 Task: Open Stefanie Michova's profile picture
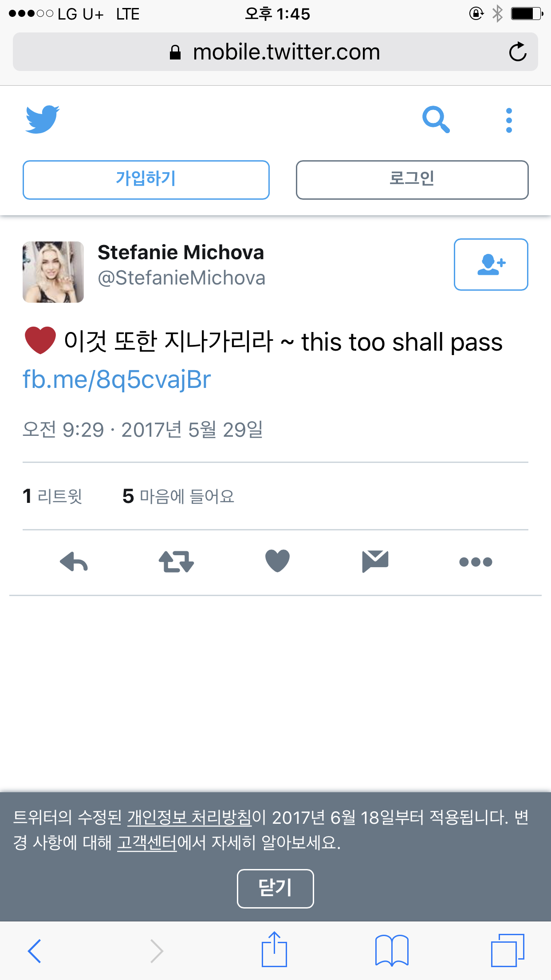[x=53, y=272]
